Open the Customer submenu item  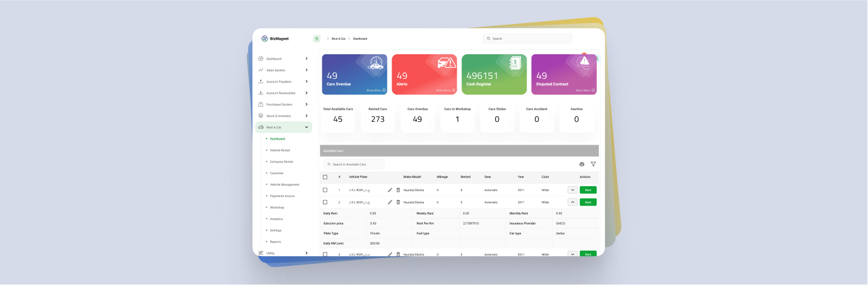tap(276, 173)
